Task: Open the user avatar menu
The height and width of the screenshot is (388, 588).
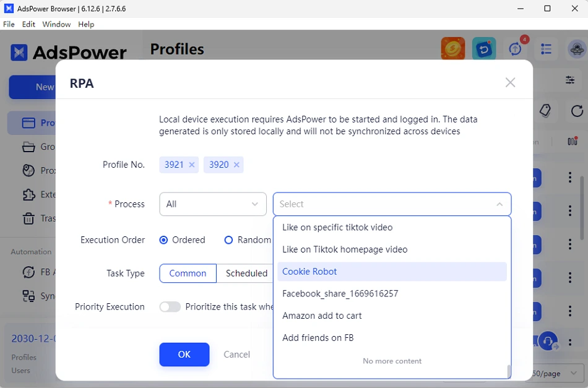Action: tap(577, 49)
